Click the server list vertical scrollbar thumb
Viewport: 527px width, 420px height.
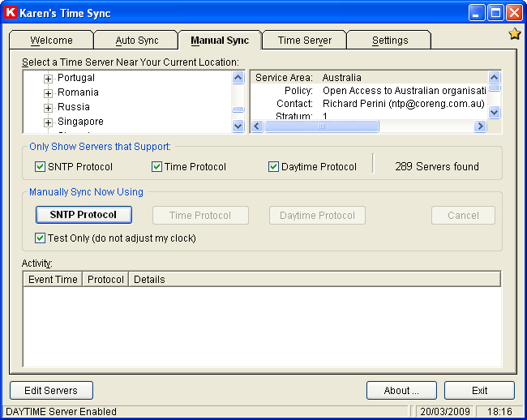[238, 109]
